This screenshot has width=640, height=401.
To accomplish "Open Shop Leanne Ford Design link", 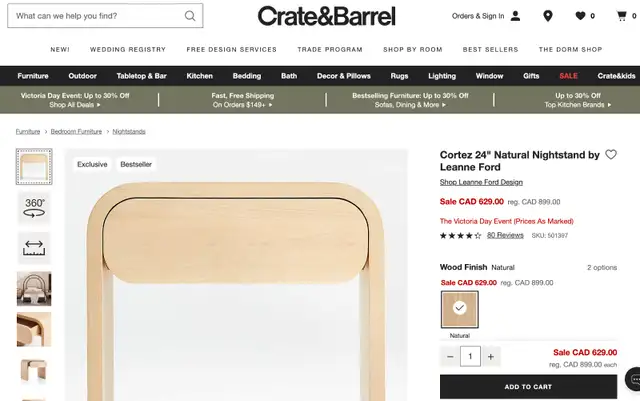I will (x=481, y=182).
